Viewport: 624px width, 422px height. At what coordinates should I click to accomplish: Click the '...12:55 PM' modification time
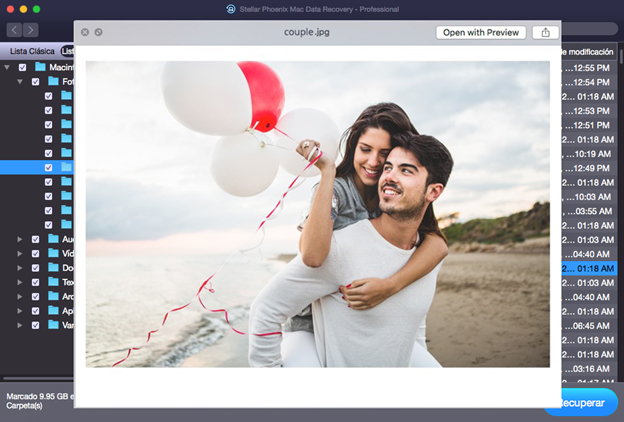(x=587, y=68)
